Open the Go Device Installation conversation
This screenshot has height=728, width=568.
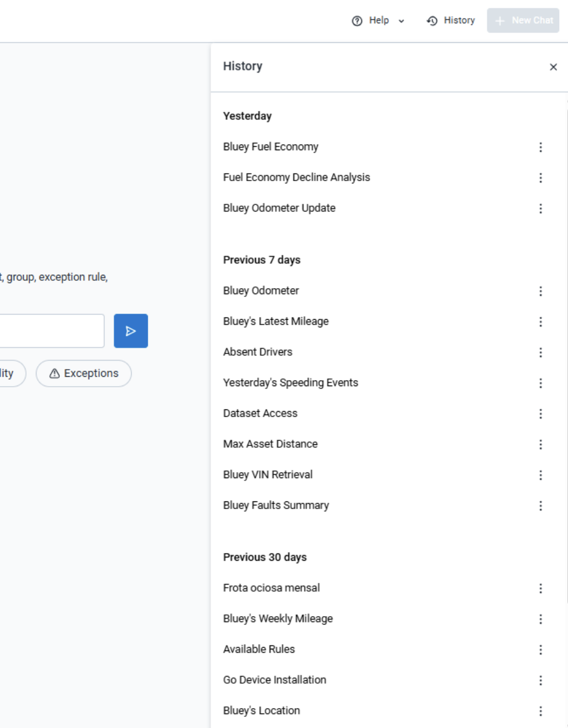274,680
